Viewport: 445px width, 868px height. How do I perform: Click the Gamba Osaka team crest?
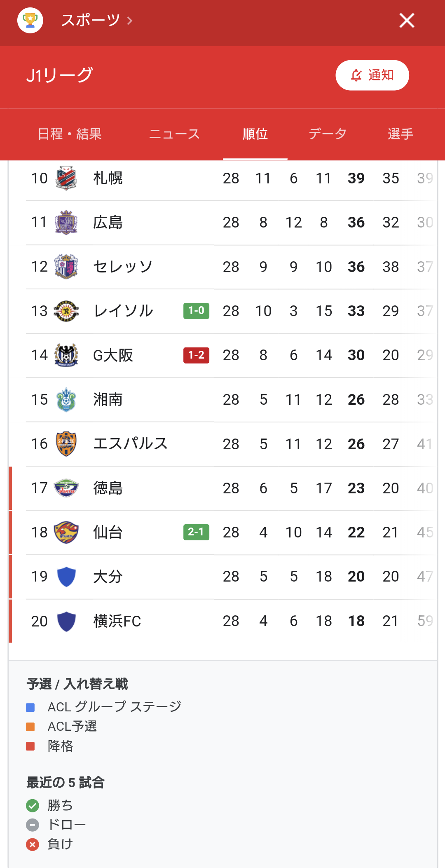[66, 355]
